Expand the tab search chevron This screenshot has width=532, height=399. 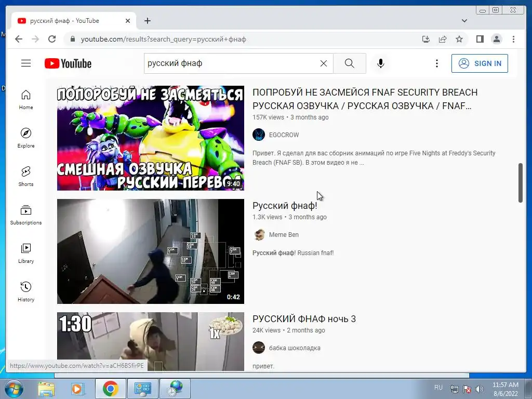[x=464, y=21]
